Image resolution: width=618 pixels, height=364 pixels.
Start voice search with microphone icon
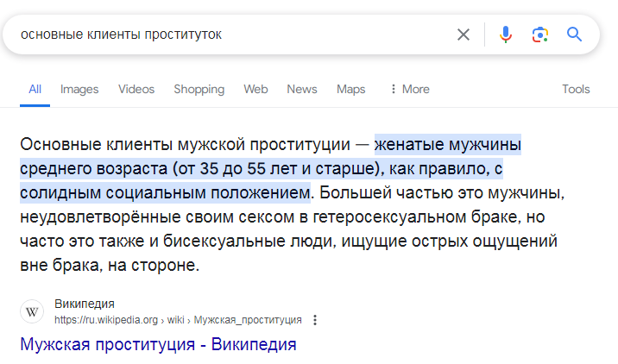506,35
